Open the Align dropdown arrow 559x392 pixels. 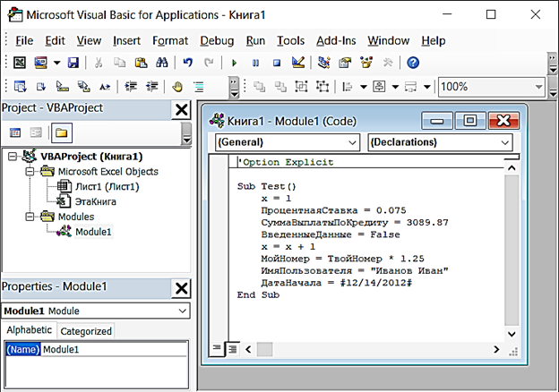coord(364,87)
